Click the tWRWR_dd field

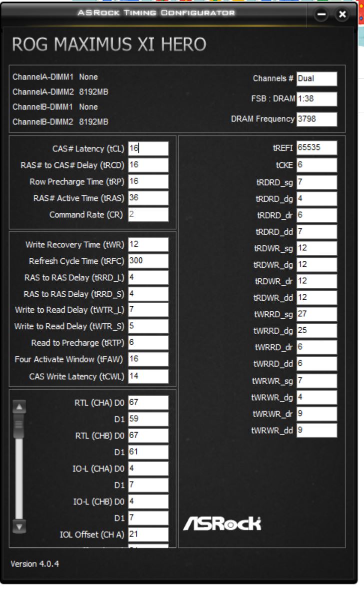point(317,431)
